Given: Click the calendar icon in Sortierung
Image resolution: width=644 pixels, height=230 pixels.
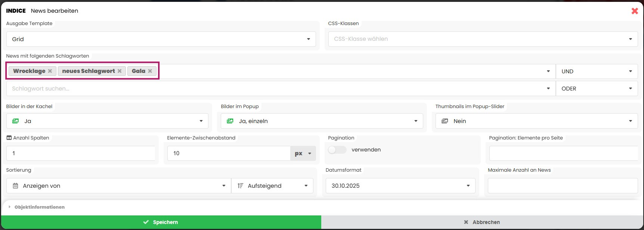Looking at the screenshot, I should point(15,186).
